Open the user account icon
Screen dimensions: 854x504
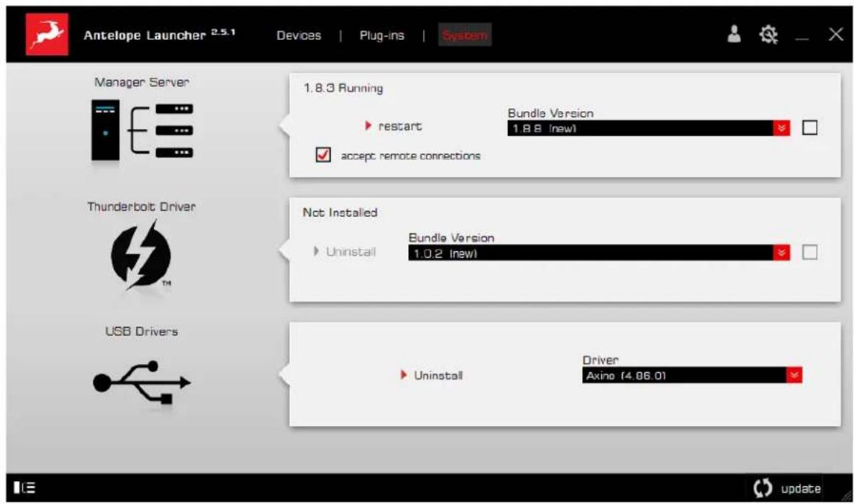pyautogui.click(x=734, y=34)
